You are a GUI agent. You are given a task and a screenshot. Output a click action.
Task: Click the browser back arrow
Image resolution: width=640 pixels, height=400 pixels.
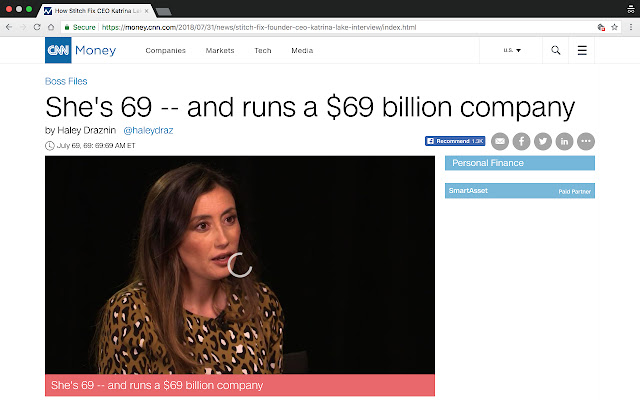point(9,27)
